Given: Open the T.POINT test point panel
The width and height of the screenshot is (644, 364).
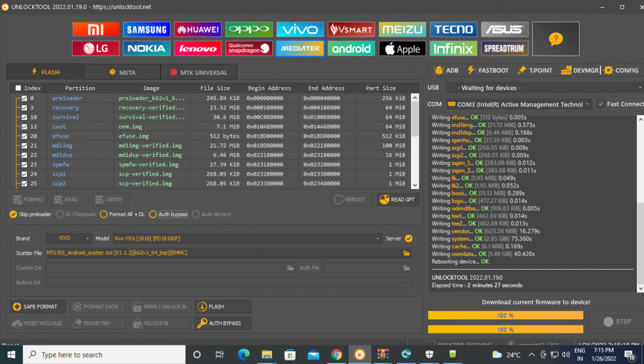Looking at the screenshot, I should pos(535,70).
